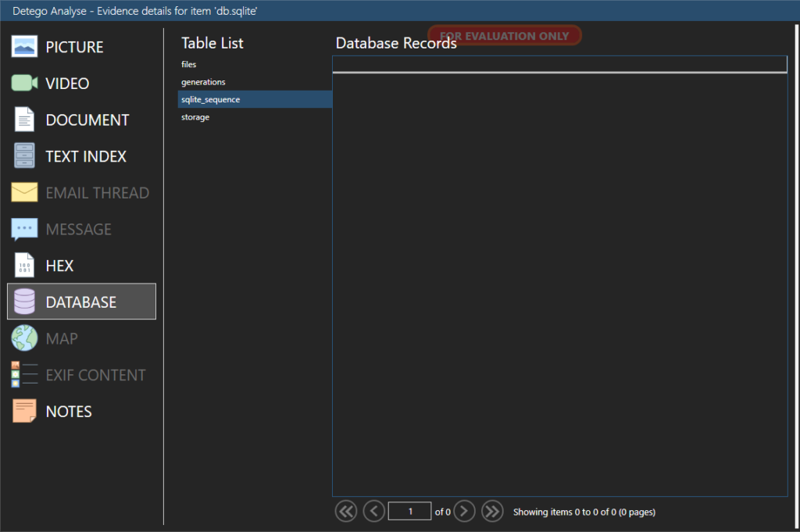Select the 'generations' table
The width and height of the screenshot is (800, 532).
pos(255,81)
